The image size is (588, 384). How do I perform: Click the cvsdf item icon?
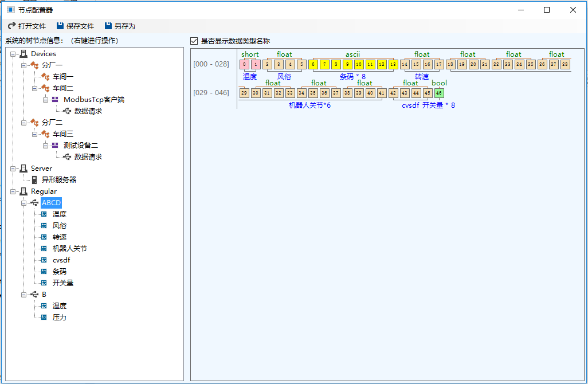[44, 260]
